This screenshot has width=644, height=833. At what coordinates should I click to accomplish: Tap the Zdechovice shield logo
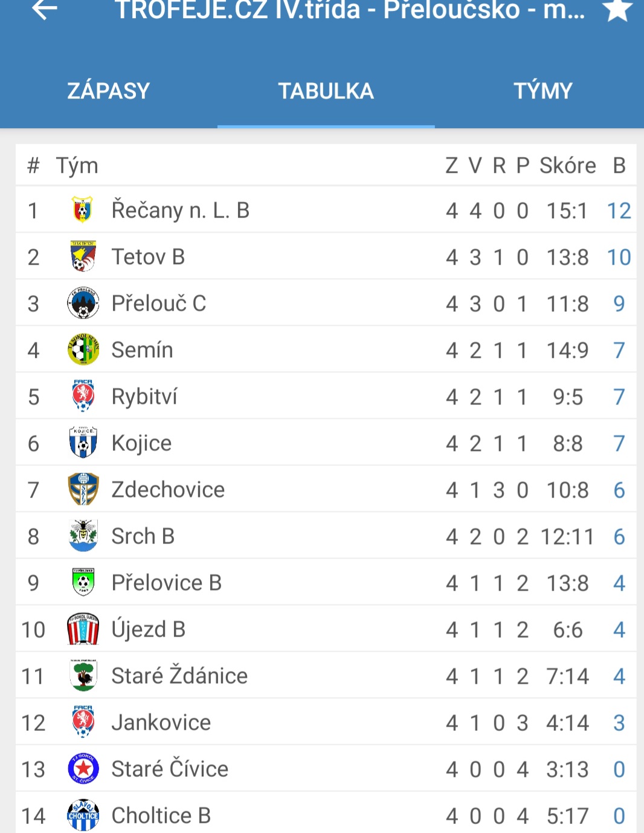[83, 489]
